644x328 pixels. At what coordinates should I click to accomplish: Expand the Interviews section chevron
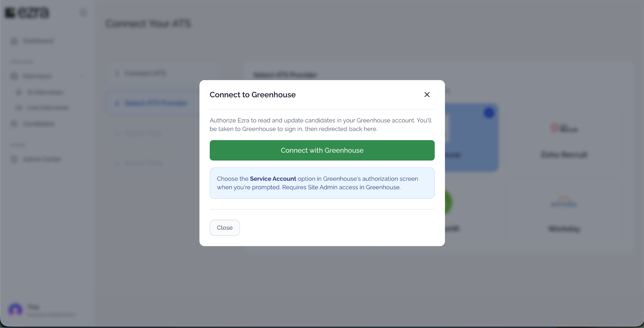[82, 76]
